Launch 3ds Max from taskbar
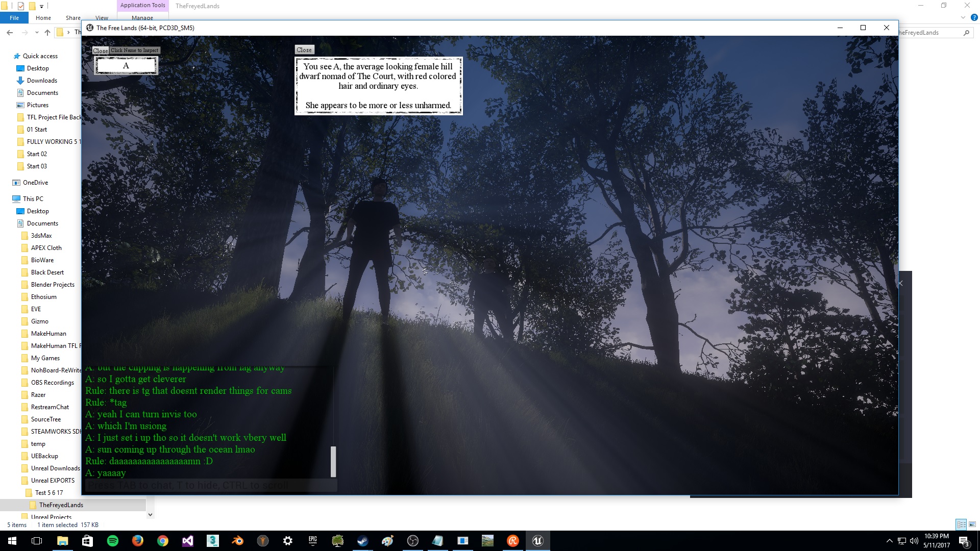Screen dimensions: 980x551 tap(212, 541)
